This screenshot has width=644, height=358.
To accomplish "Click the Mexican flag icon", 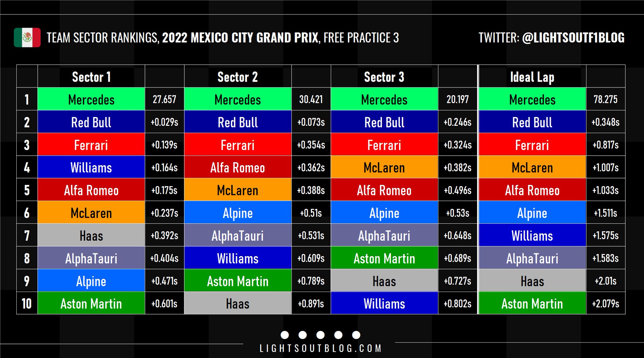I will click(27, 37).
